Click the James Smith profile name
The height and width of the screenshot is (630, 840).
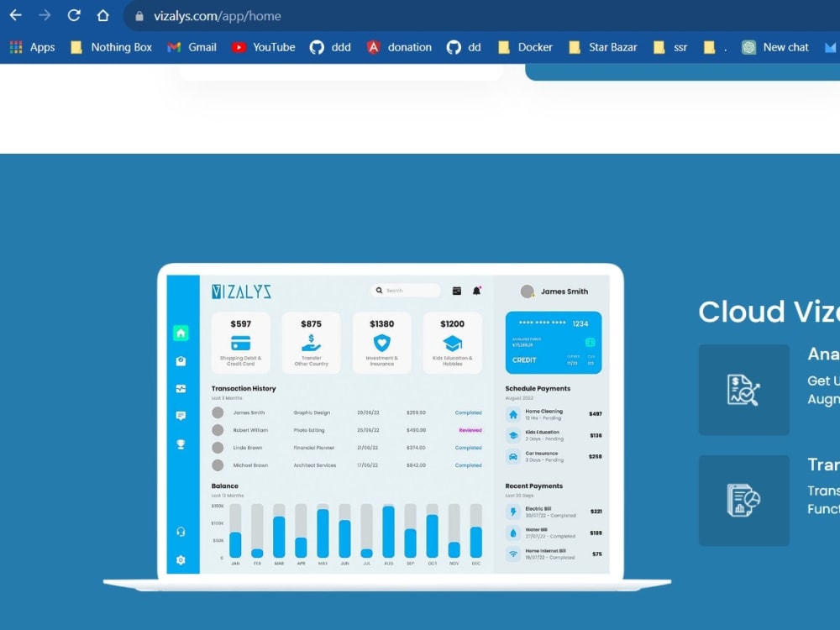click(x=564, y=291)
